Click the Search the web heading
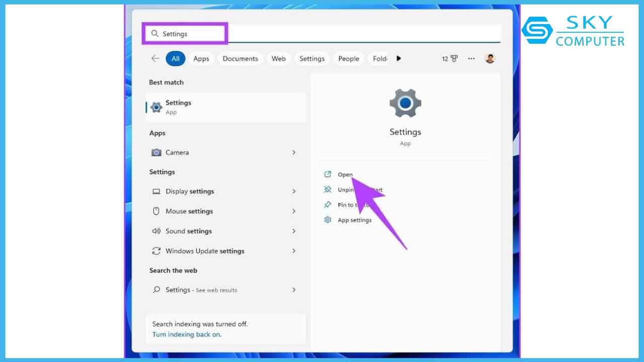This screenshot has width=644, height=362. click(173, 270)
